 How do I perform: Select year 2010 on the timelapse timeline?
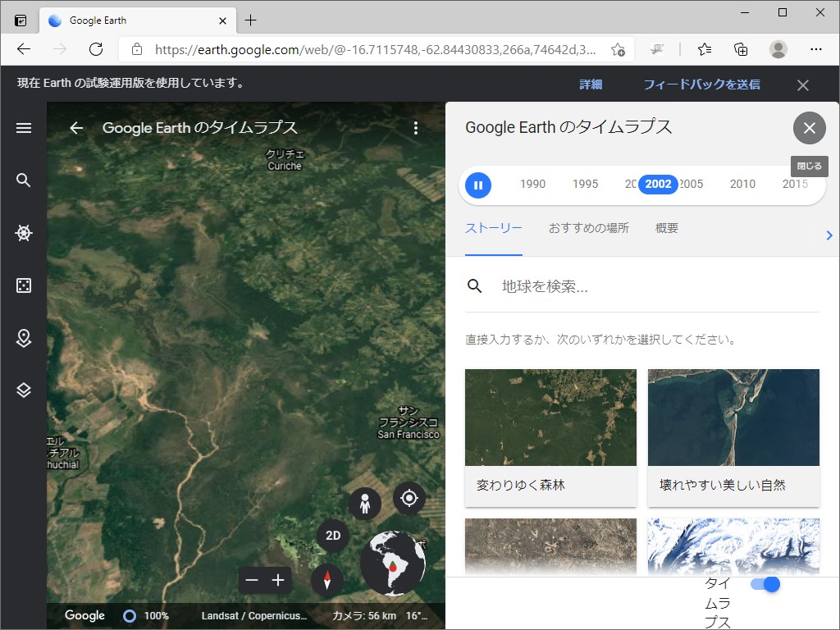(742, 185)
